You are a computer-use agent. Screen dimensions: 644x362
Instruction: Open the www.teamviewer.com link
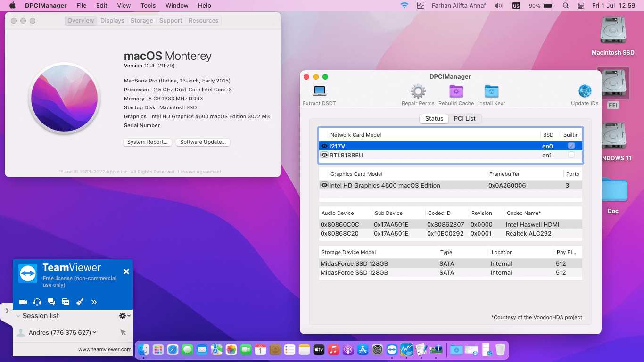point(105,349)
